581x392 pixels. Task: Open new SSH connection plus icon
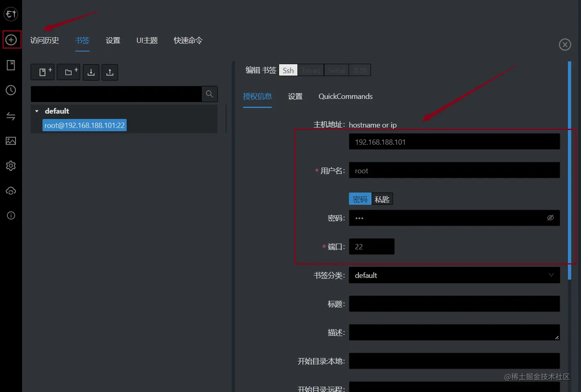11,40
